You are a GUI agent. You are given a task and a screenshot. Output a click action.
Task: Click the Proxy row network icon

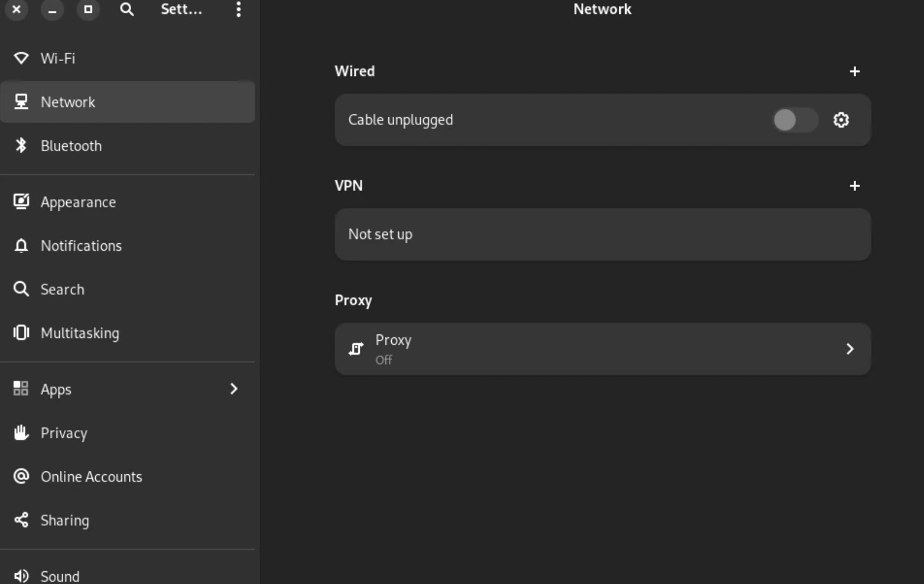(356, 349)
